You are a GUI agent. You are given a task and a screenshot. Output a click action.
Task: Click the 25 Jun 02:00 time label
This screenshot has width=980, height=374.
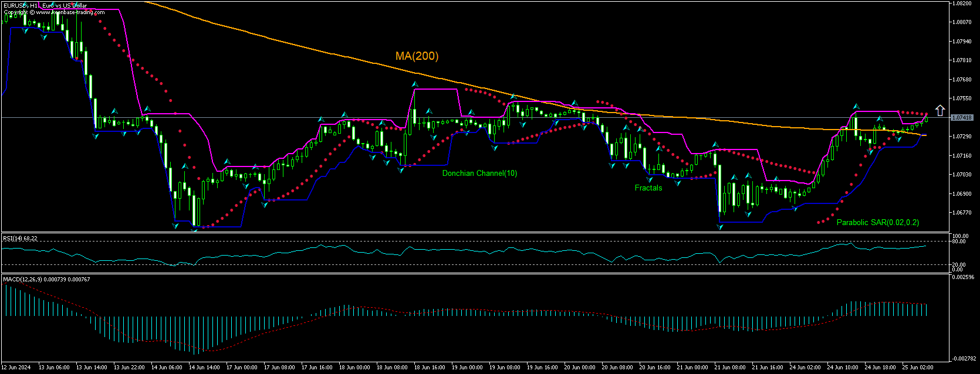[917, 368]
